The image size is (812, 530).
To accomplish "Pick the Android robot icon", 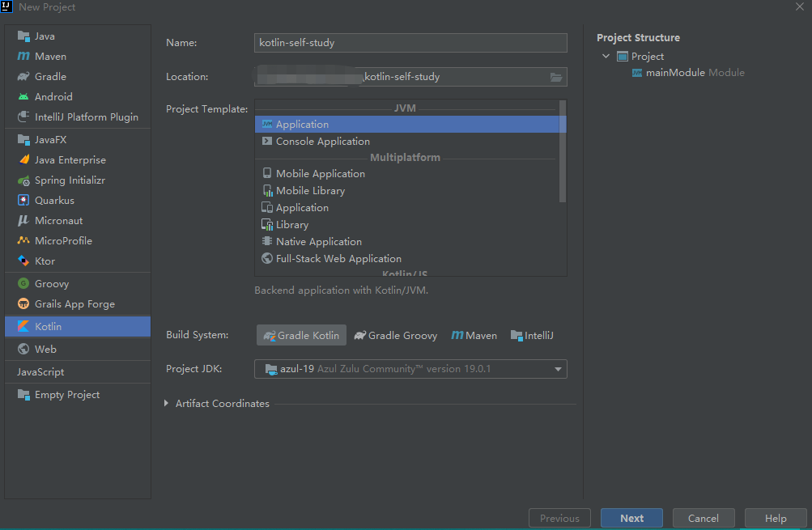I will [x=23, y=97].
